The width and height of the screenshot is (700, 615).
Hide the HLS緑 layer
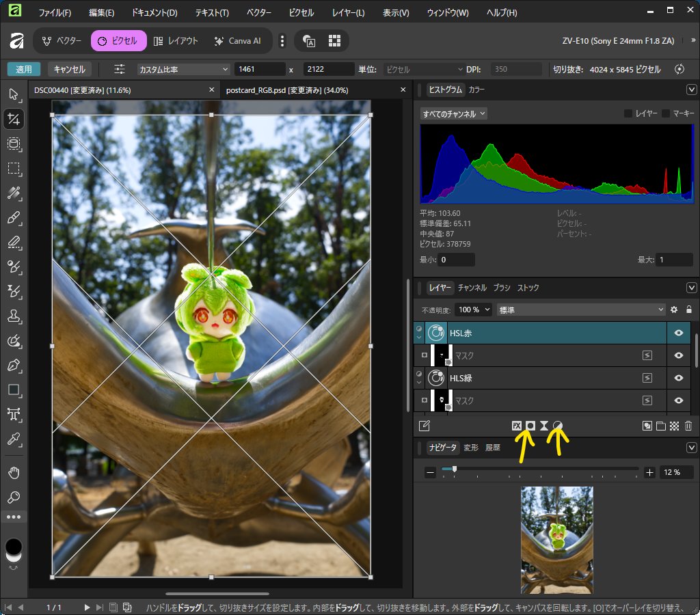point(679,378)
